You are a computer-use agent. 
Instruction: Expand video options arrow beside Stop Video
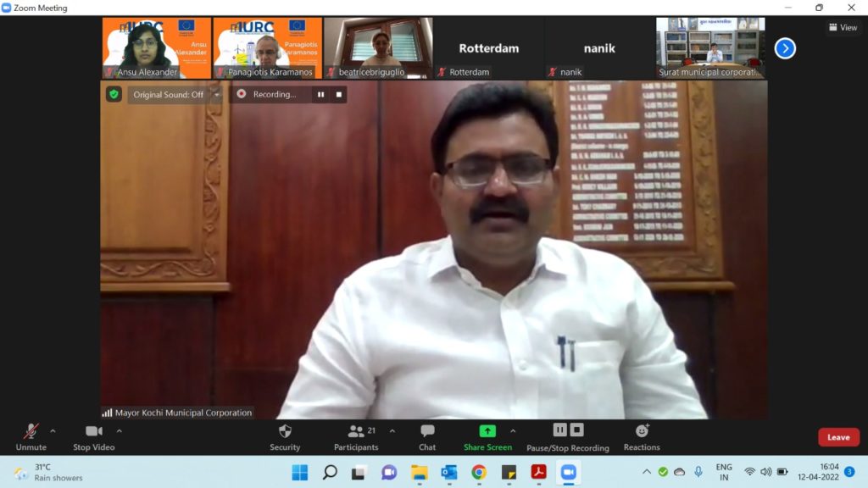click(119, 430)
